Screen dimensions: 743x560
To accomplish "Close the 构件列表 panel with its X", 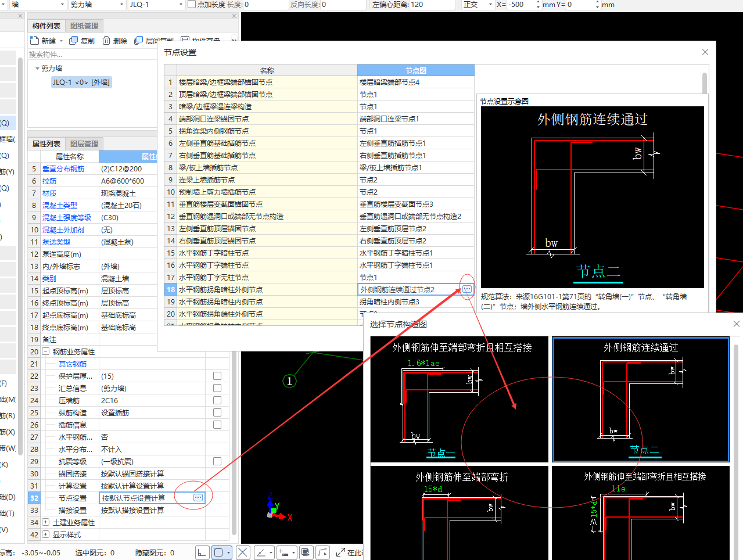I will (234, 16).
